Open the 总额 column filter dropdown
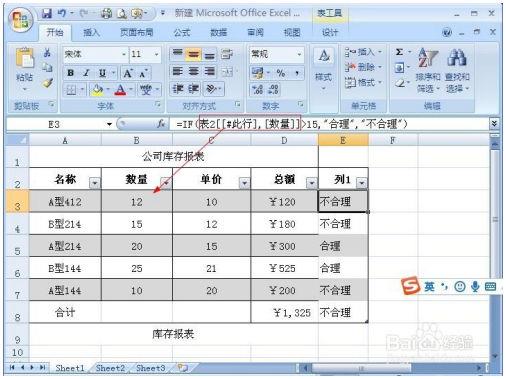 point(311,183)
